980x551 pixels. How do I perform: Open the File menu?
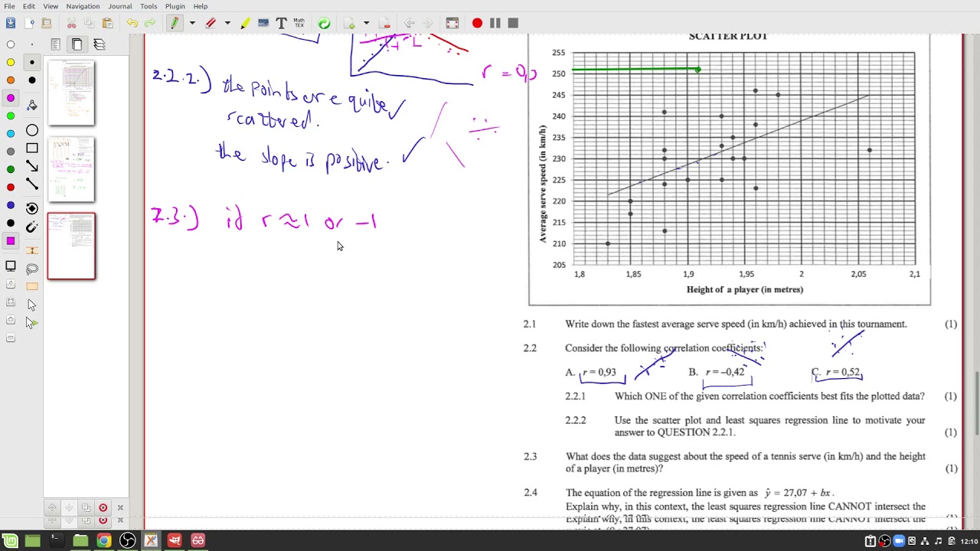point(9,6)
